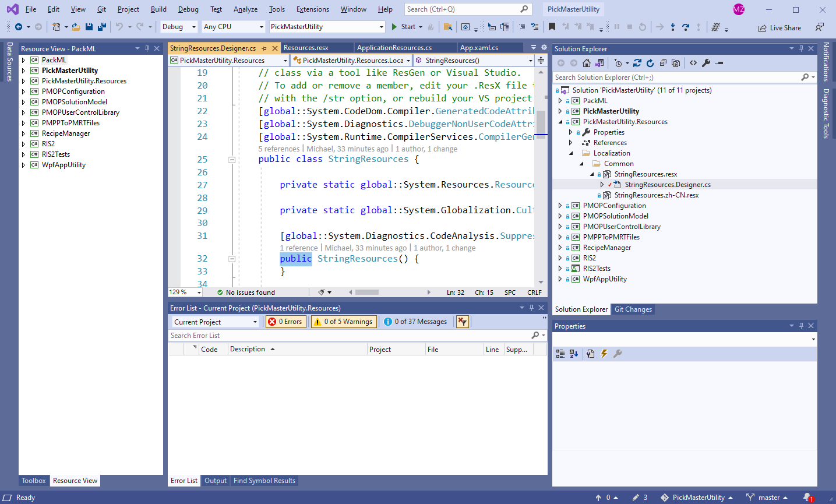
Task: Collapse the class StringResources code fold
Action: coord(231,159)
